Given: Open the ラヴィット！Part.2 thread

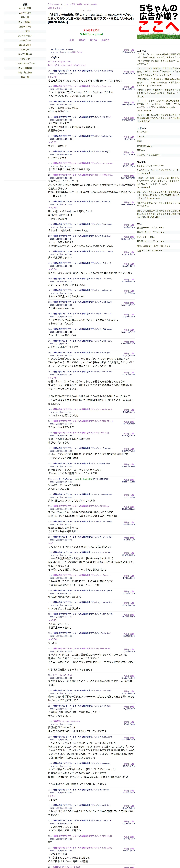Looking at the screenshot, I should pos(146,237).
